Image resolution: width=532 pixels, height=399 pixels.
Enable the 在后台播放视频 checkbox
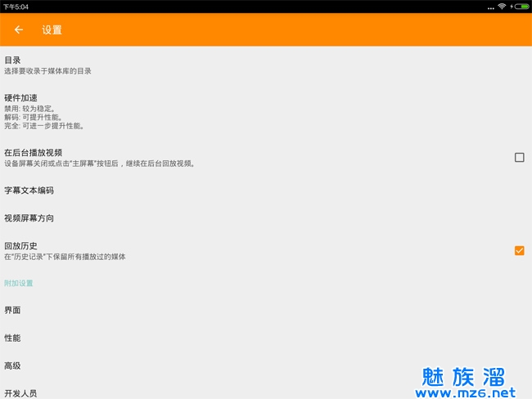click(x=519, y=157)
